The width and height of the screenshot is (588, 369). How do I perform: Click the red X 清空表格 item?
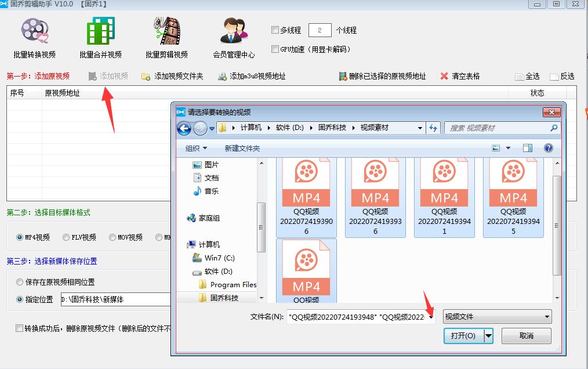pyautogui.click(x=460, y=76)
